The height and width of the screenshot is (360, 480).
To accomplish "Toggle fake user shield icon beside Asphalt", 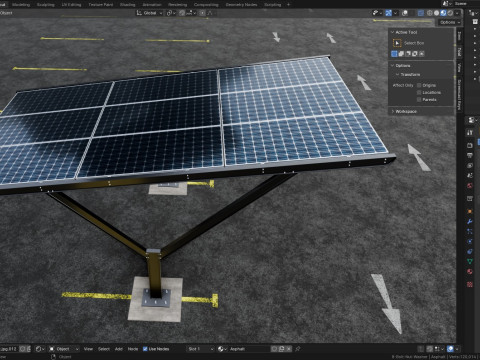I will (274, 349).
